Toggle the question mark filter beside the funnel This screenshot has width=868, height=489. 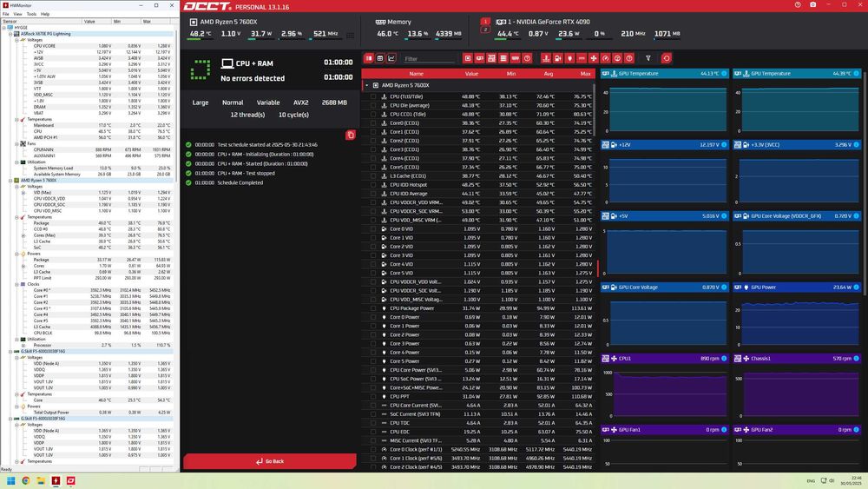628,58
